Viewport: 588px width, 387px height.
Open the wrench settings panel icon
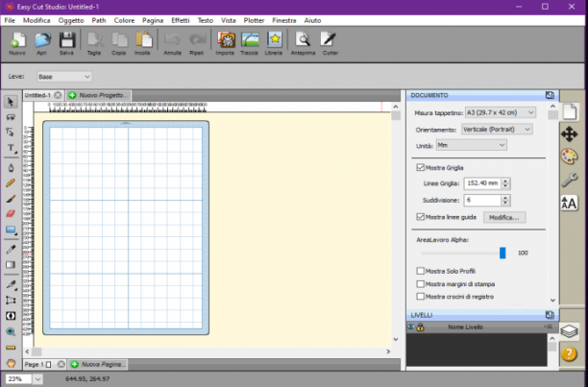569,180
